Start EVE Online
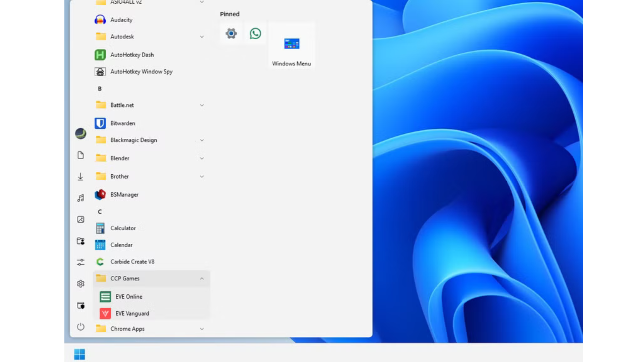Screen dimensions: 644x362 tap(129, 297)
